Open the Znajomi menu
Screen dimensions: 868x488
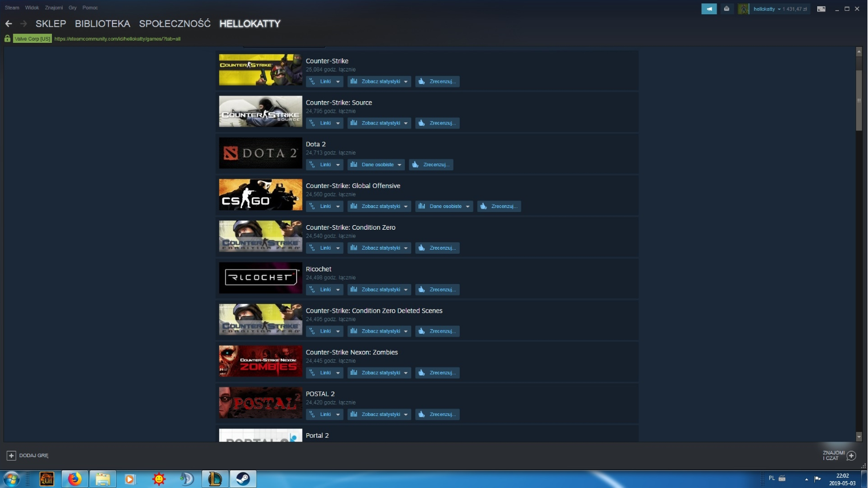tap(54, 7)
